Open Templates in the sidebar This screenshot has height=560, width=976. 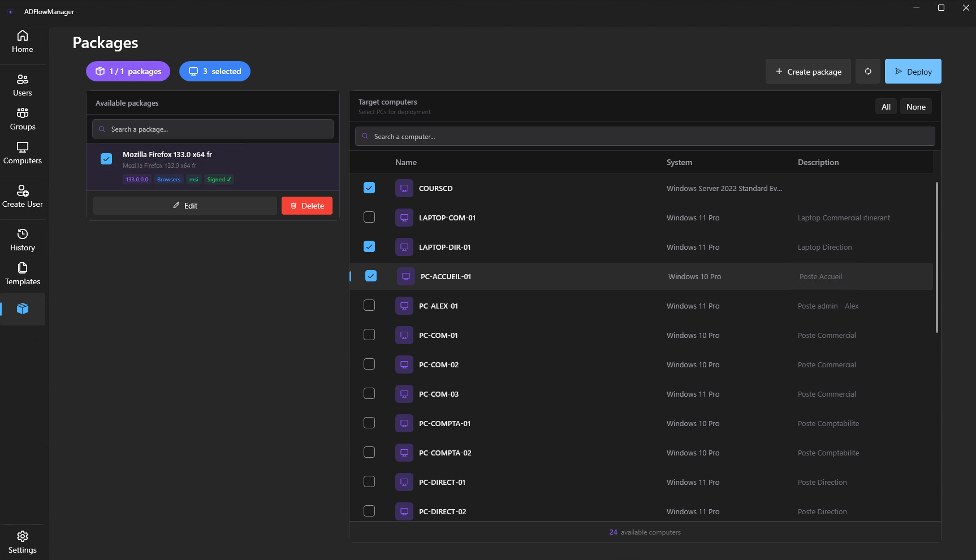click(23, 274)
